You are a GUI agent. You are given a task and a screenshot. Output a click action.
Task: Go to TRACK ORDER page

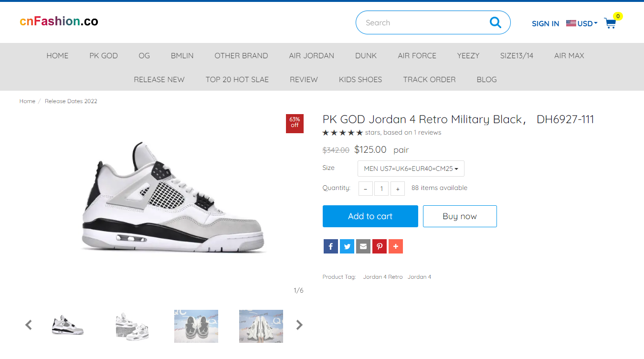click(x=429, y=79)
